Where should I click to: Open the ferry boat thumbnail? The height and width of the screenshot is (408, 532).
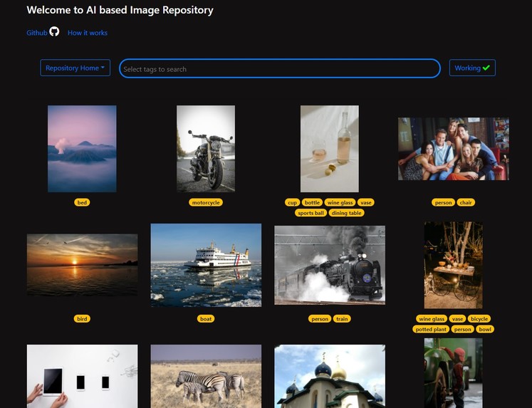pos(206,265)
